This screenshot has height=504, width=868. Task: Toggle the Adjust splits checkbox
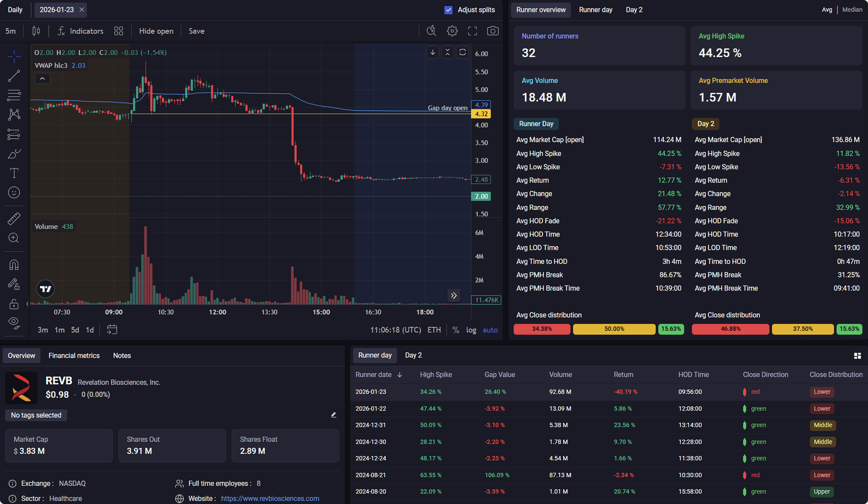[448, 10]
